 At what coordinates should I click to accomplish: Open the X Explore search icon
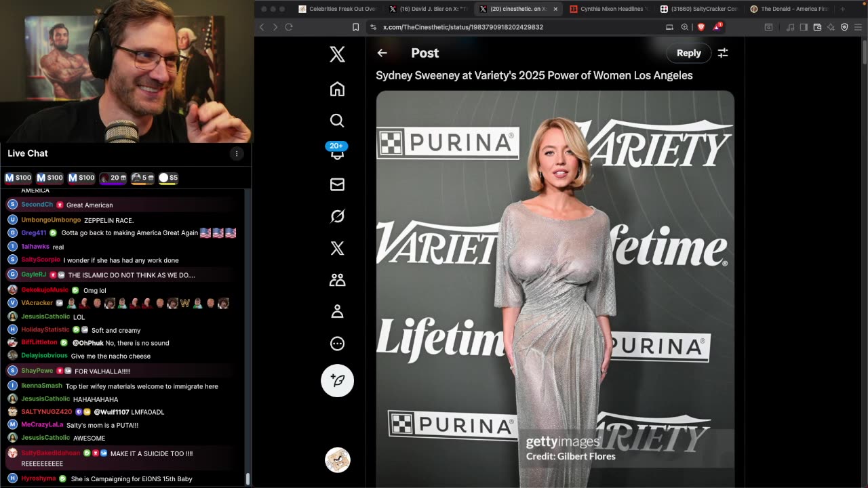(337, 121)
